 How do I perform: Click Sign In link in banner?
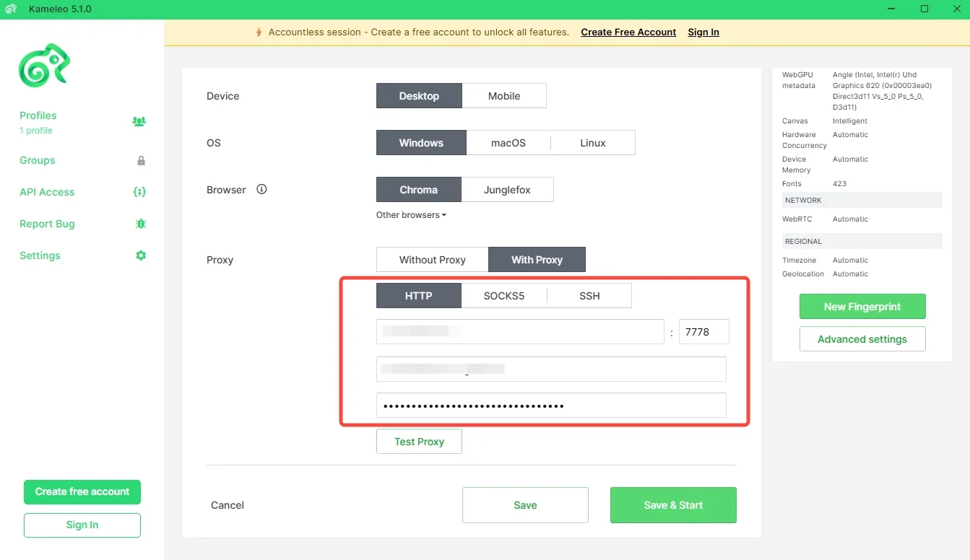point(703,32)
